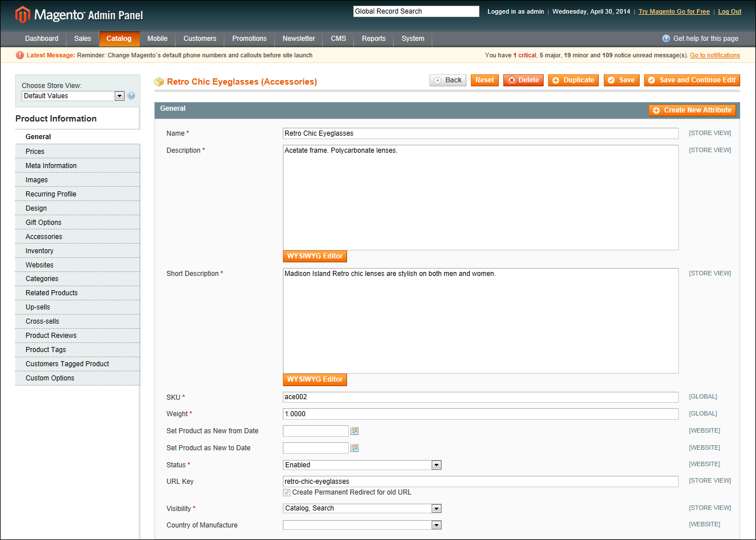Open calendar for Set Product as New to Date

pos(354,448)
